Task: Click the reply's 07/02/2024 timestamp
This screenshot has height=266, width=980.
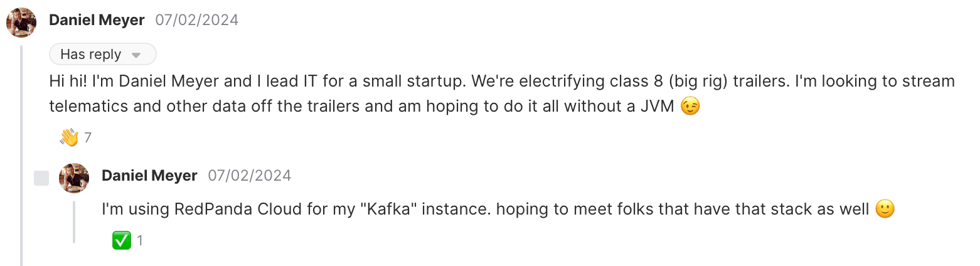Action: tap(250, 176)
